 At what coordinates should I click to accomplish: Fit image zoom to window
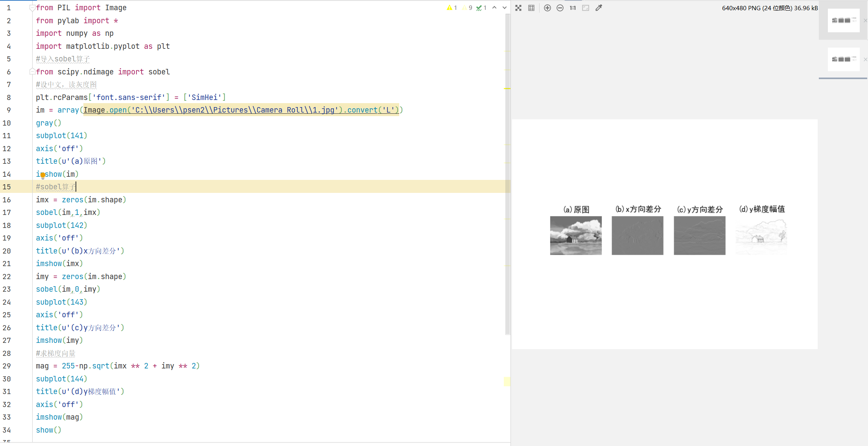tap(586, 8)
